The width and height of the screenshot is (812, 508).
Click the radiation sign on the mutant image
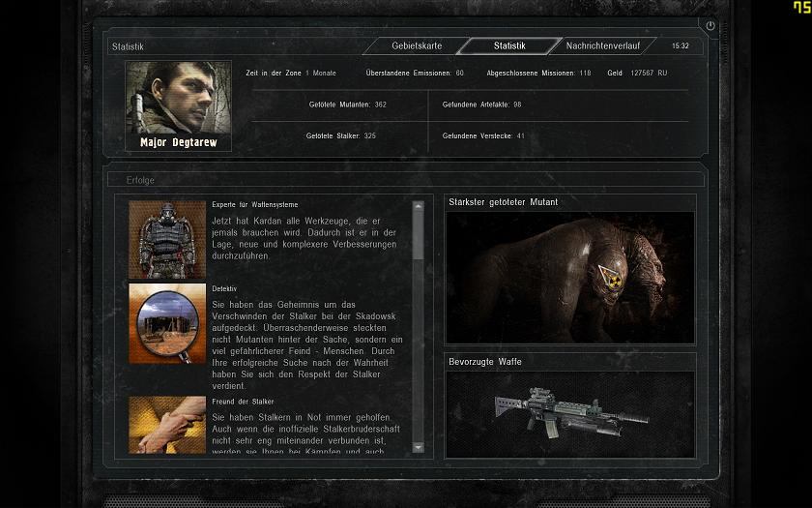pos(610,277)
